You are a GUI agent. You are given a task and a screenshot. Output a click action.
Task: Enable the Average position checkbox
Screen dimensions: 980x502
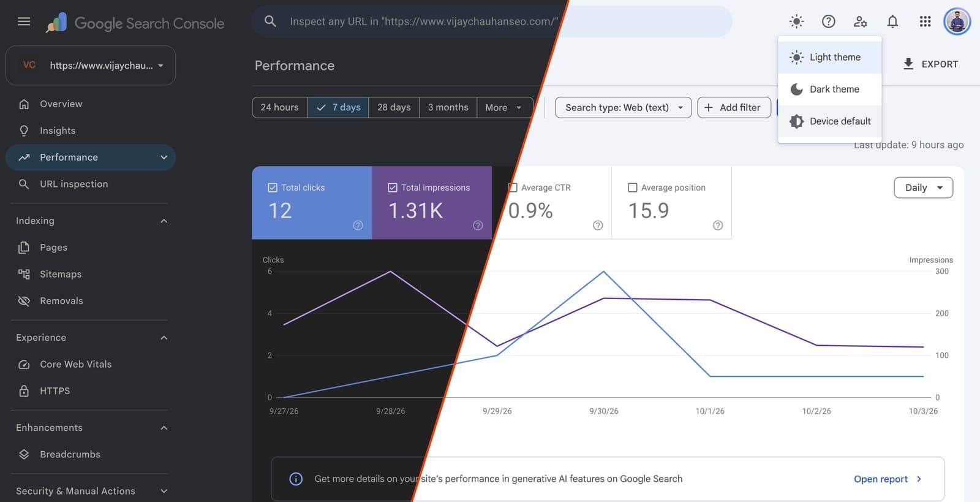(x=633, y=188)
